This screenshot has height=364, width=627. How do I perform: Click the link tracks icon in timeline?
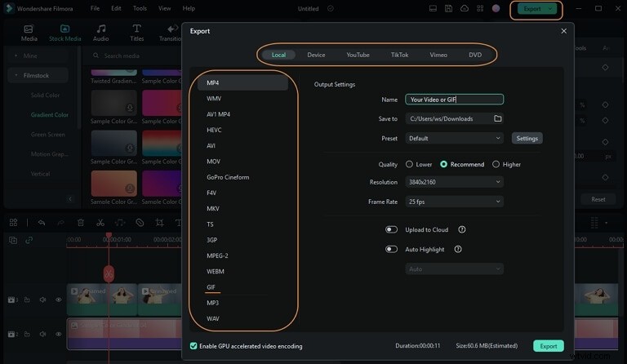pyautogui.click(x=29, y=240)
